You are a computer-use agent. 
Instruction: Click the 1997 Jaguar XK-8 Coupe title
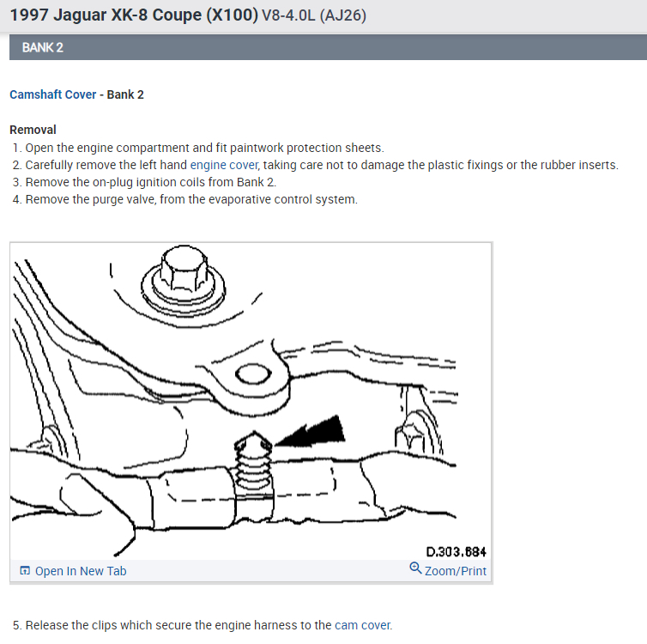click(134, 15)
